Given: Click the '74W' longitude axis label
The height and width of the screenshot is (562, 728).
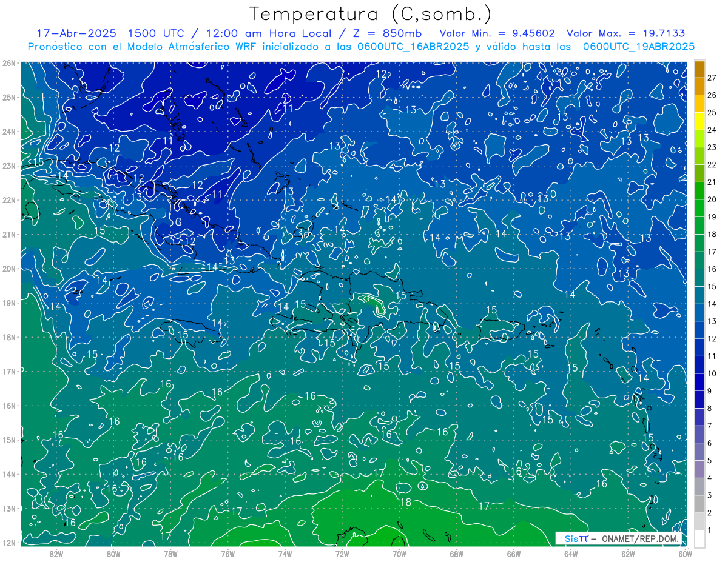Looking at the screenshot, I should pos(285,553).
